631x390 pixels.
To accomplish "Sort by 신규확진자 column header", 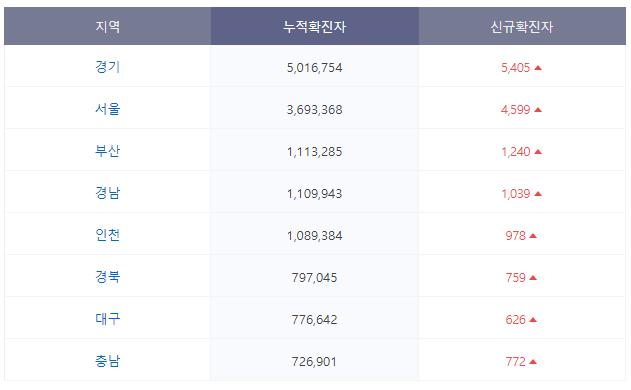I will 522,26.
